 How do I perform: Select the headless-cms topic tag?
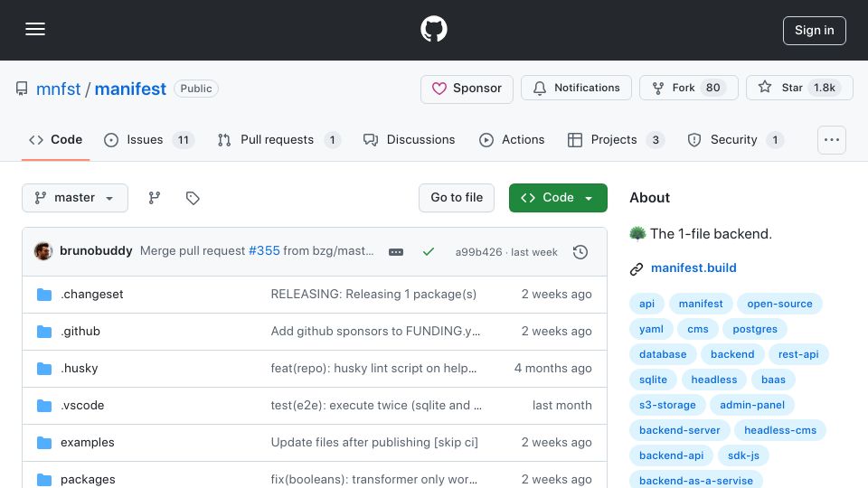click(x=780, y=431)
